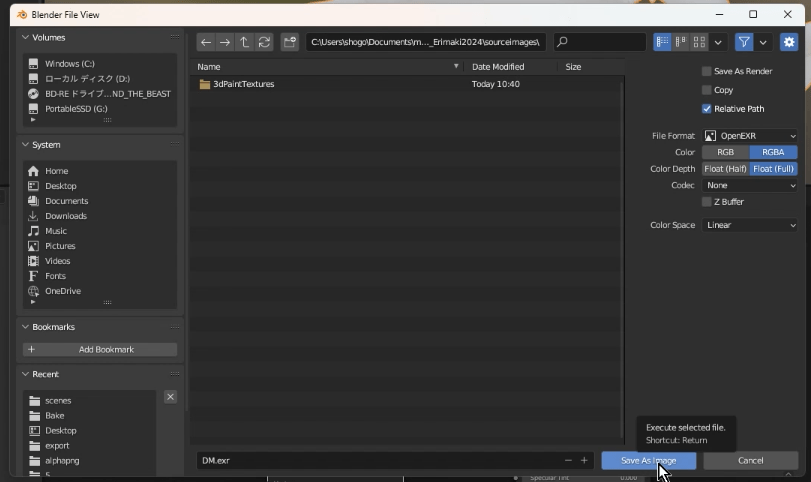The image size is (811, 482).
Task: Select Float (Half) color depth
Action: click(725, 169)
